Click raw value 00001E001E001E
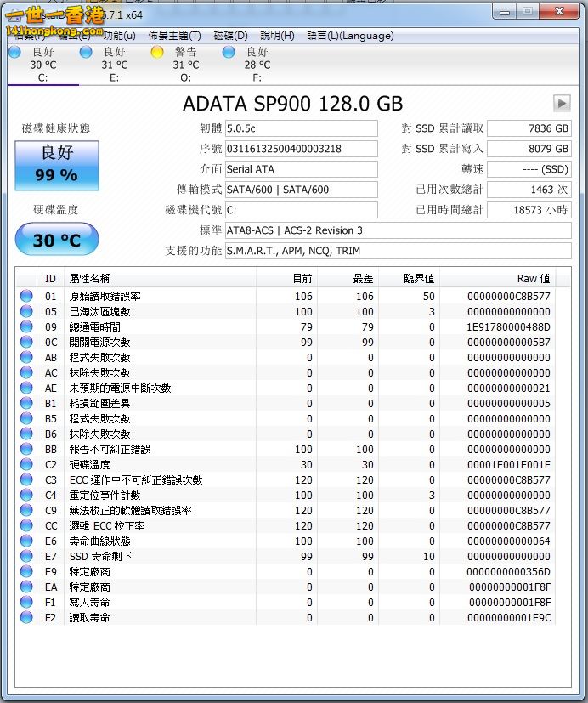 coord(508,464)
